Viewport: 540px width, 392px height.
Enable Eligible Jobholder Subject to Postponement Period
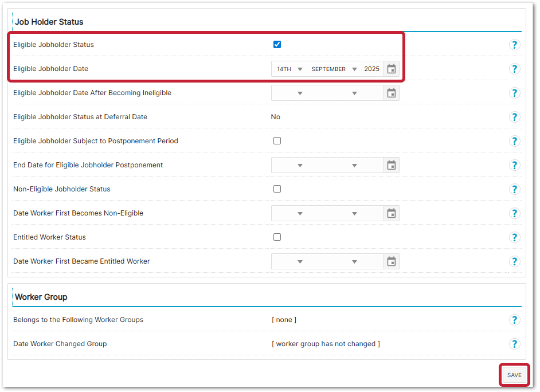click(x=277, y=141)
